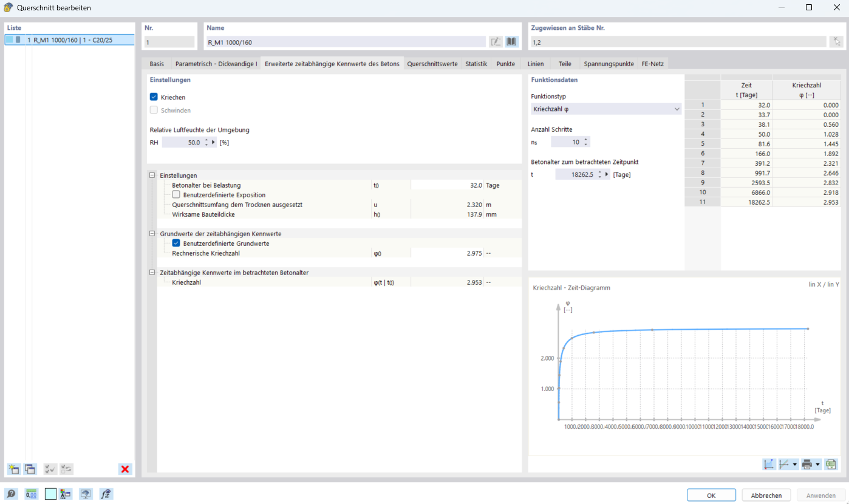Click the Kriechzahl column header in the table

click(x=806, y=90)
